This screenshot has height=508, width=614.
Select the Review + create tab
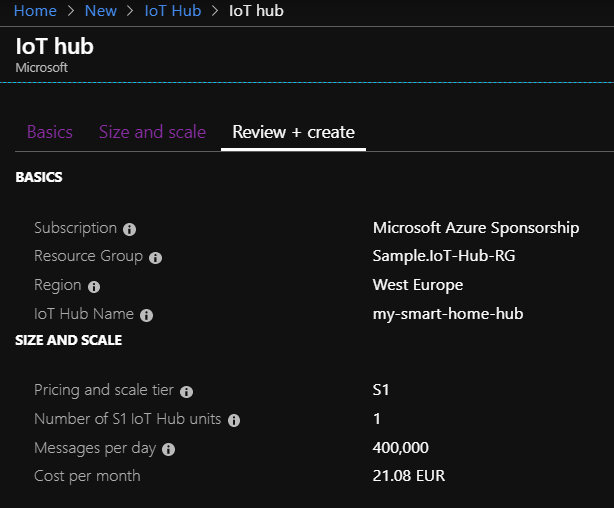293,132
